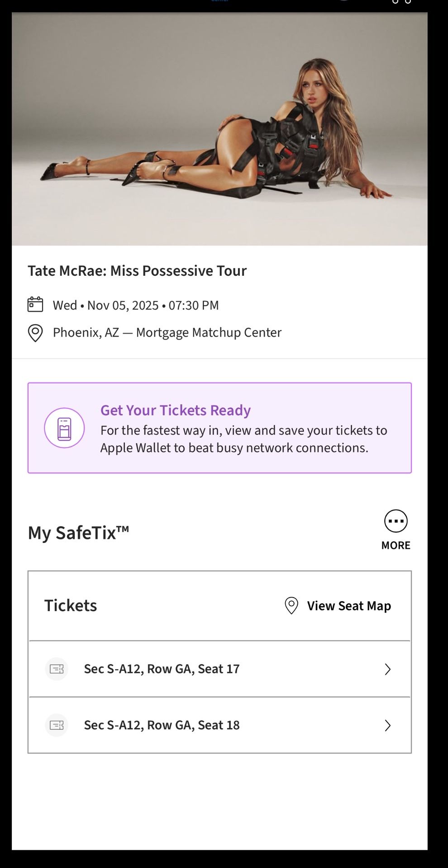The width and height of the screenshot is (448, 868).
Task: Click the location pin next to Phoenix, AZ
Action: tap(35, 333)
